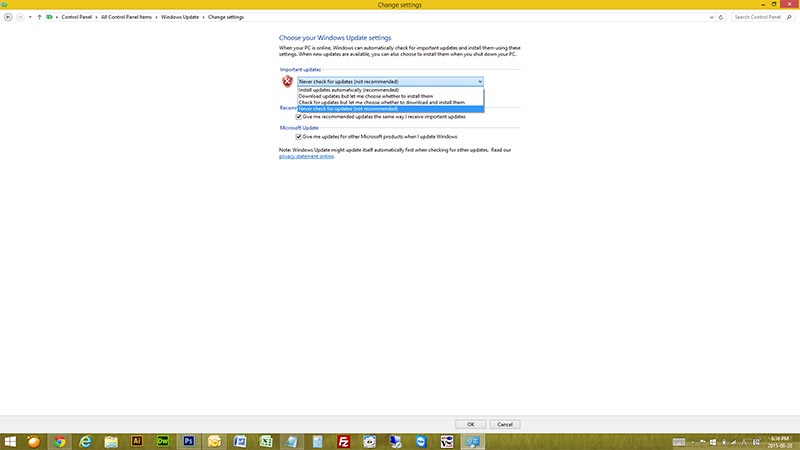Image resolution: width=800 pixels, height=450 pixels.
Task: Select 'Install updates automatically (recommended)' option
Action: point(390,90)
